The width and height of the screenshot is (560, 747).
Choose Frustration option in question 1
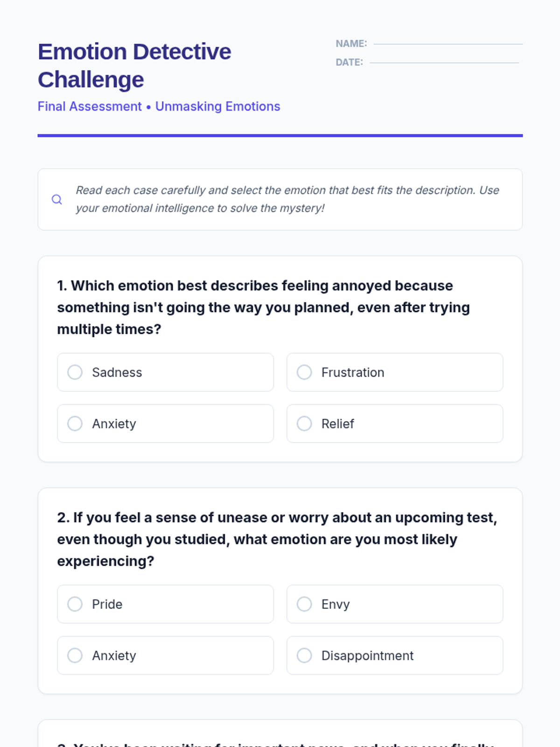(395, 372)
